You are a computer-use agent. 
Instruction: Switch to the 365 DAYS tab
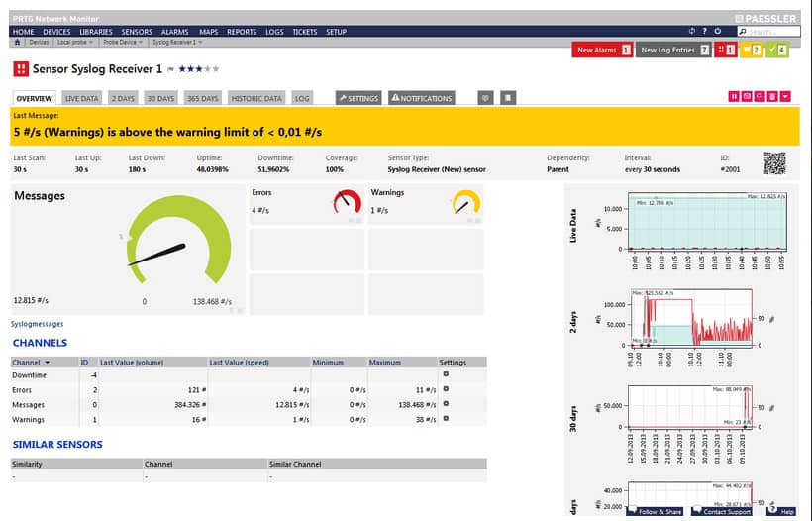[202, 98]
